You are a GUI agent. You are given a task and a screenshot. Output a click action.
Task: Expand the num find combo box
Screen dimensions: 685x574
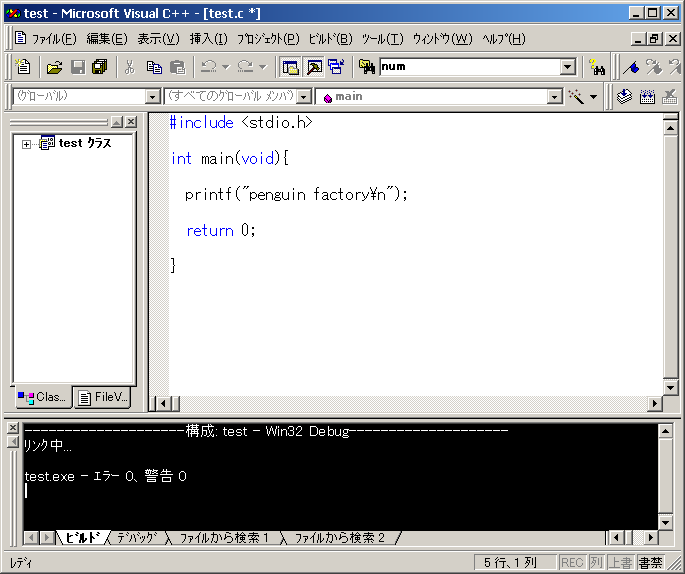567,67
